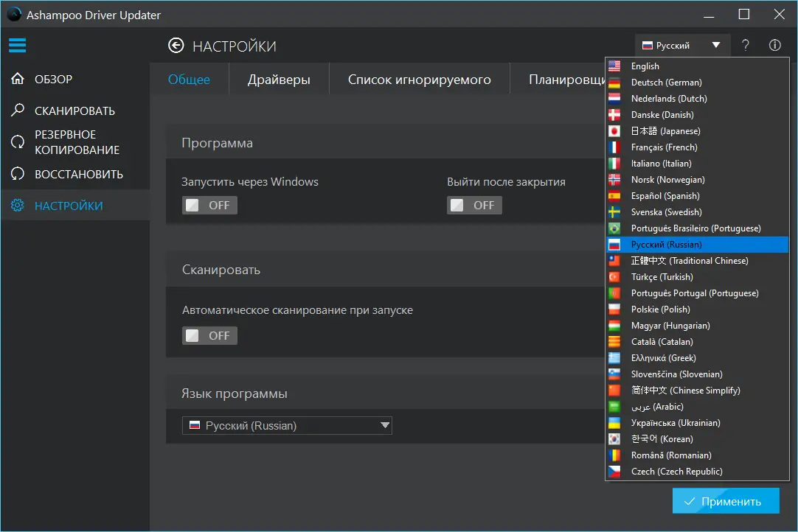Image resolution: width=798 pixels, height=532 pixels.
Task: Click the German flag icon
Action: pyautogui.click(x=614, y=83)
